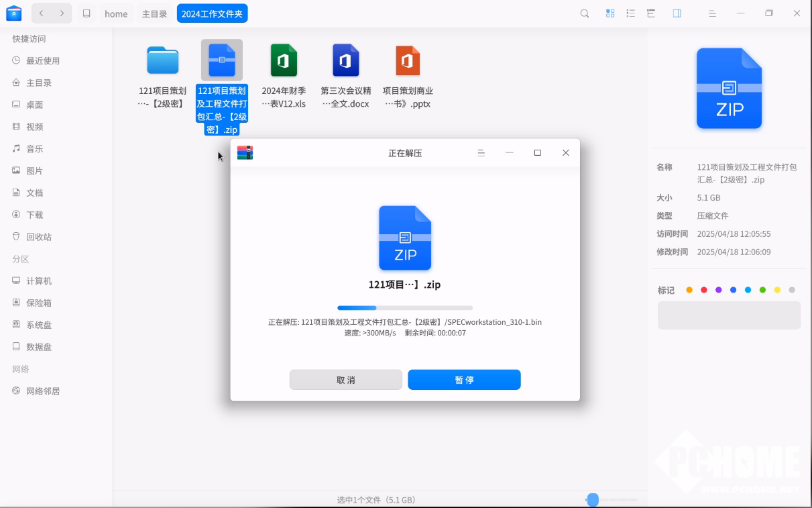Click the 主目录 breadcrumb segment

point(154,13)
